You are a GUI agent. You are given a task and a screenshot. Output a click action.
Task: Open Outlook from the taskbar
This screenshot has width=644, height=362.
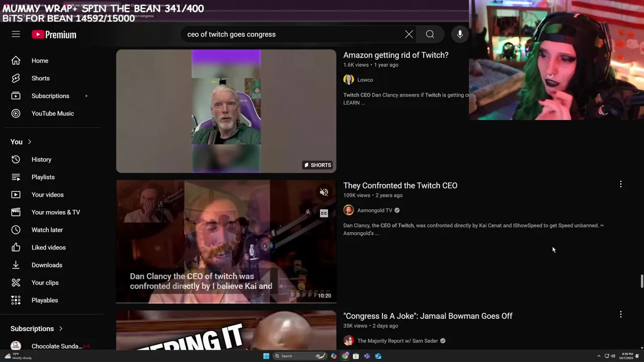coord(378,356)
